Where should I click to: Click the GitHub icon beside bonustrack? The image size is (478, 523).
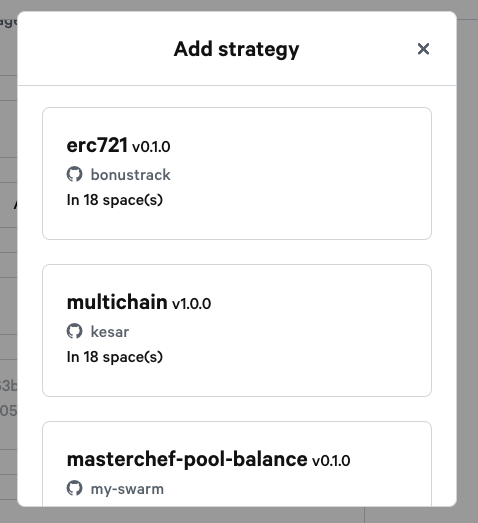74,174
